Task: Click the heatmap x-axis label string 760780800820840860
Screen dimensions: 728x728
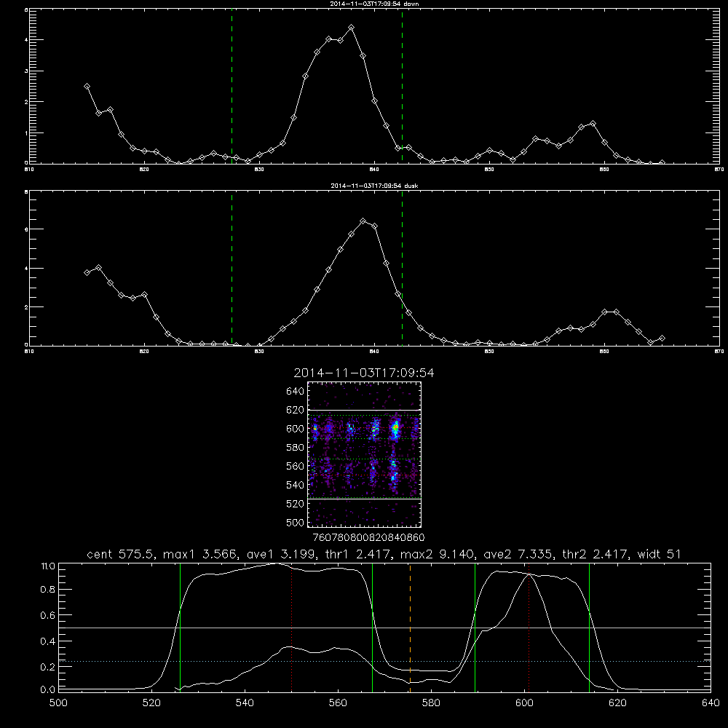Action: (368, 537)
